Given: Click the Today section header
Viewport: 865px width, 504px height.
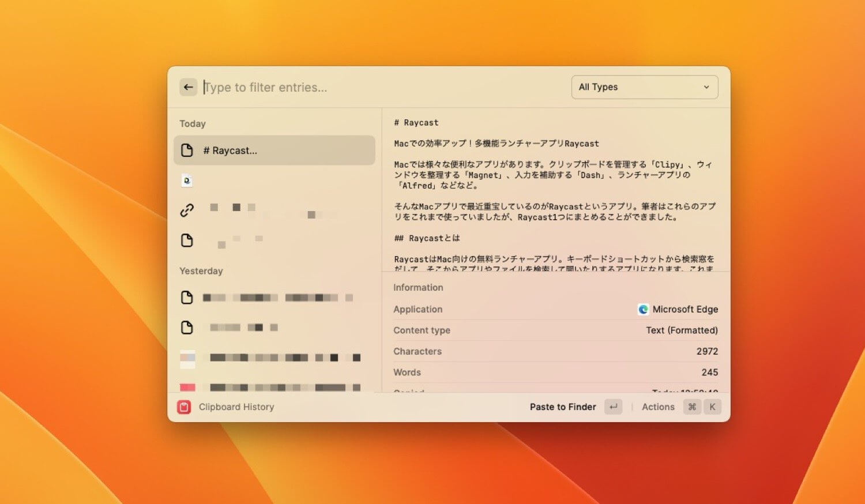Looking at the screenshot, I should (x=193, y=123).
